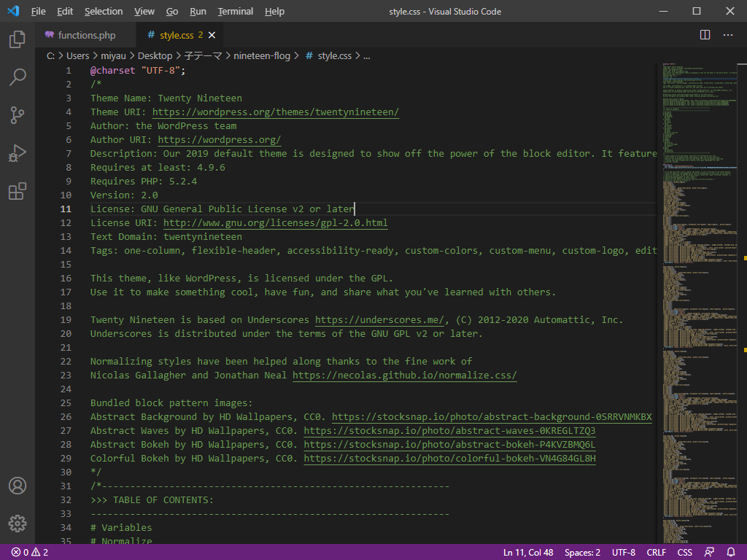Screen dimensions: 747x560
Task: Click line number 20 in gutter
Action: pyautogui.click(x=66, y=334)
